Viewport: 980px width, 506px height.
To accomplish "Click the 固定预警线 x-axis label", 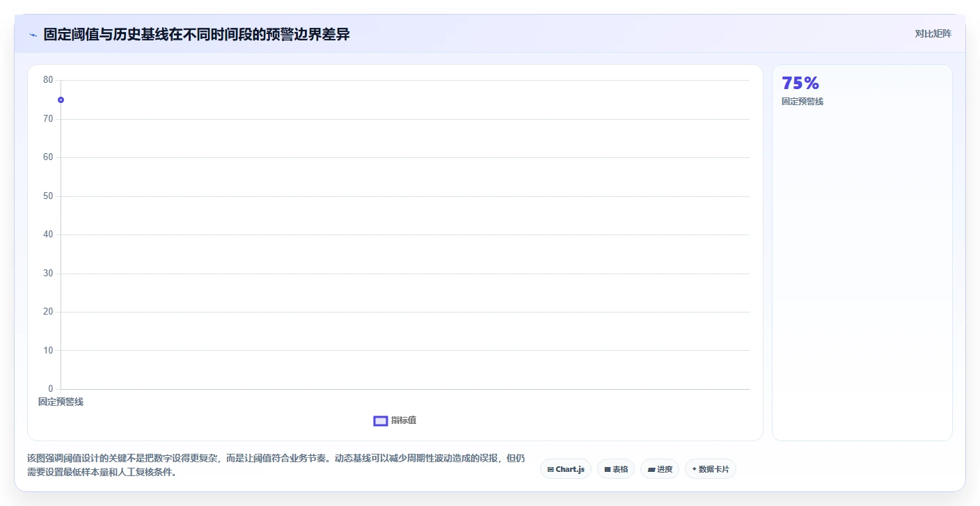I will [x=61, y=402].
